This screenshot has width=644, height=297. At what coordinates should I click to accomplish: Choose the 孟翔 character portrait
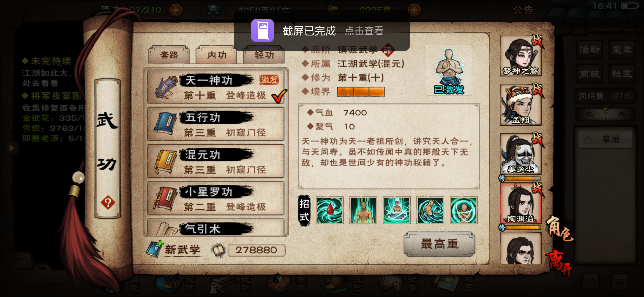[x=520, y=105]
